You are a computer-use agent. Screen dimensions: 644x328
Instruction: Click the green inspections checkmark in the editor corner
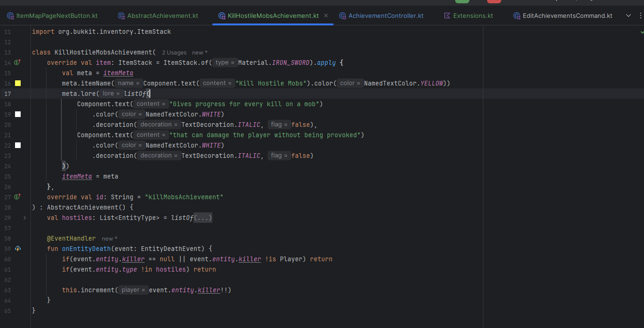(x=642, y=31)
